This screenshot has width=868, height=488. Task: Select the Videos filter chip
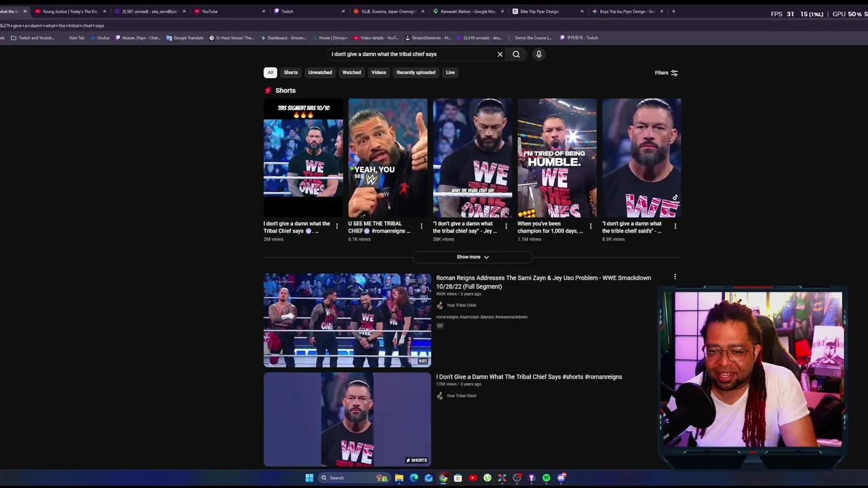pos(378,73)
